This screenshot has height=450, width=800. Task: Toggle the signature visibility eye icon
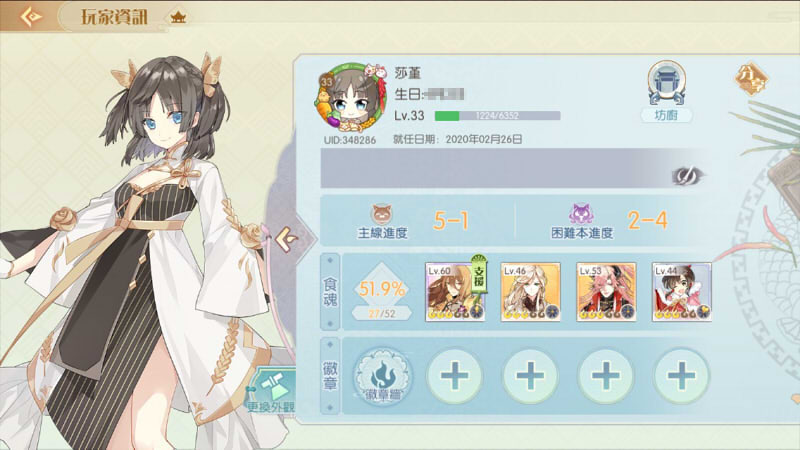click(x=687, y=176)
